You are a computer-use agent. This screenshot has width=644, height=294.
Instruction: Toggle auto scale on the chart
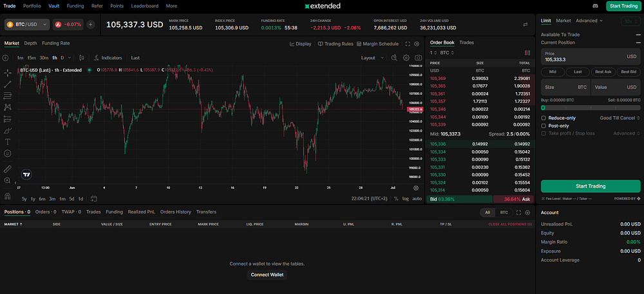pos(417,199)
